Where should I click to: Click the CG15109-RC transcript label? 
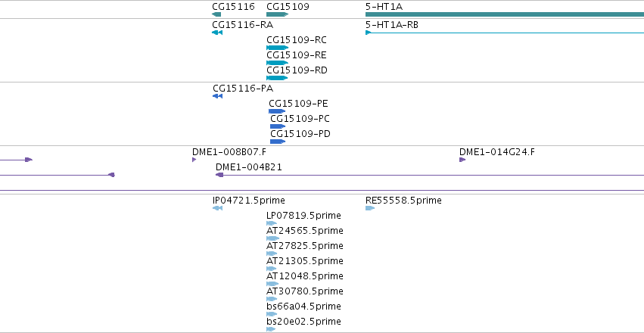pyautogui.click(x=297, y=40)
